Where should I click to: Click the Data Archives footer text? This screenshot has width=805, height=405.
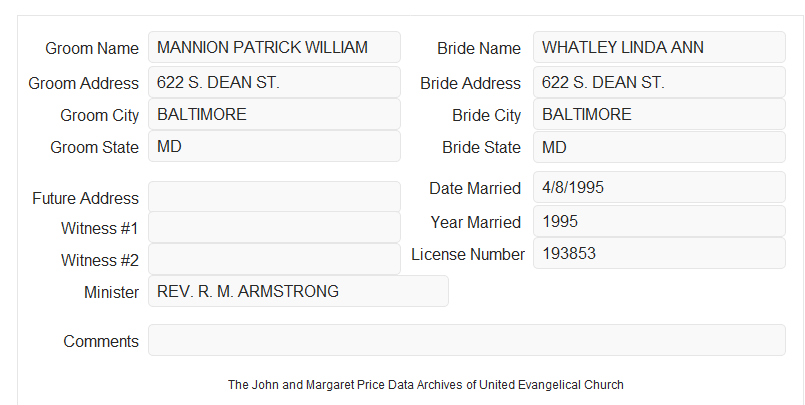click(x=426, y=385)
